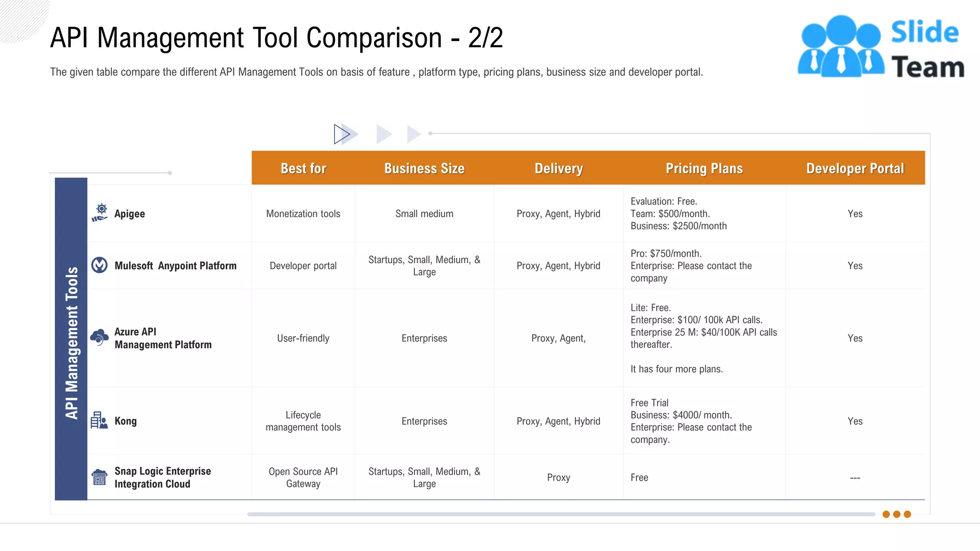The height and width of the screenshot is (551, 980).
Task: Click Mulesoft's Proxy, Agent, Hybrid delivery cell
Action: pos(558,265)
